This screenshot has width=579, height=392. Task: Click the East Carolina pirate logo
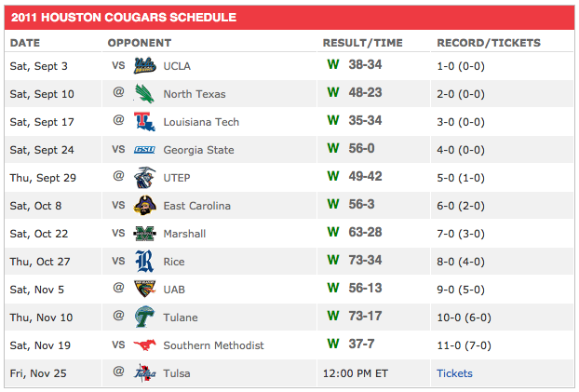tap(145, 206)
